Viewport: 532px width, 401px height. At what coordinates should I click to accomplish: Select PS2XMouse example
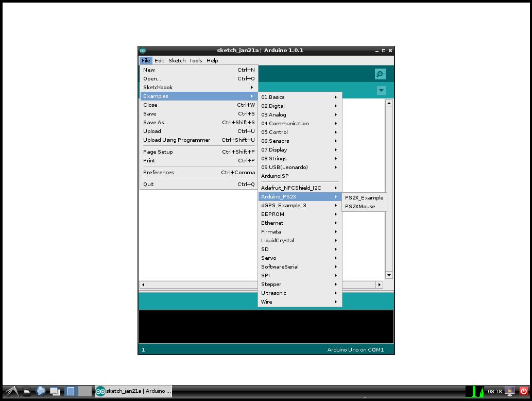(x=360, y=206)
